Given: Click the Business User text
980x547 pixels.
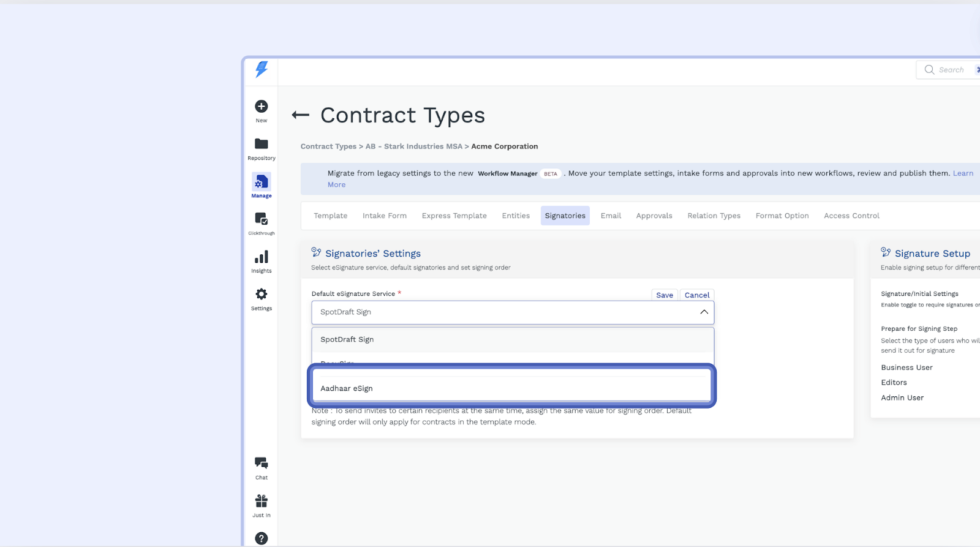Looking at the screenshot, I should tap(907, 368).
